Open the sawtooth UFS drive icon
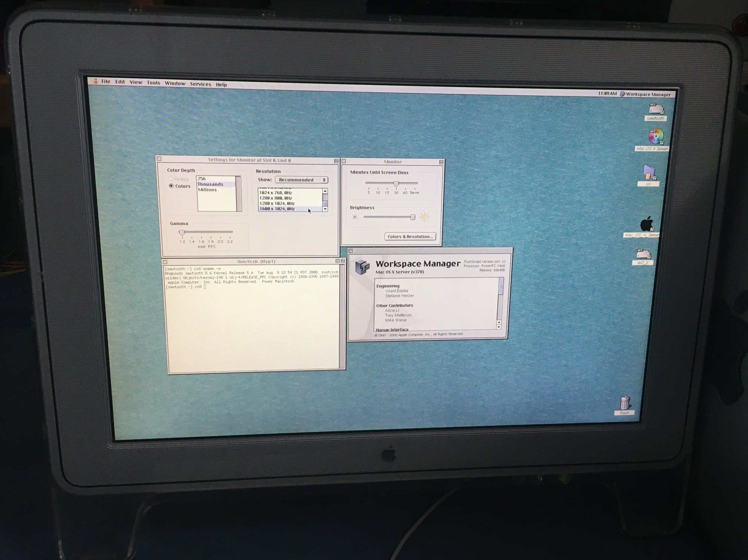This screenshot has width=748, height=560. [656, 109]
